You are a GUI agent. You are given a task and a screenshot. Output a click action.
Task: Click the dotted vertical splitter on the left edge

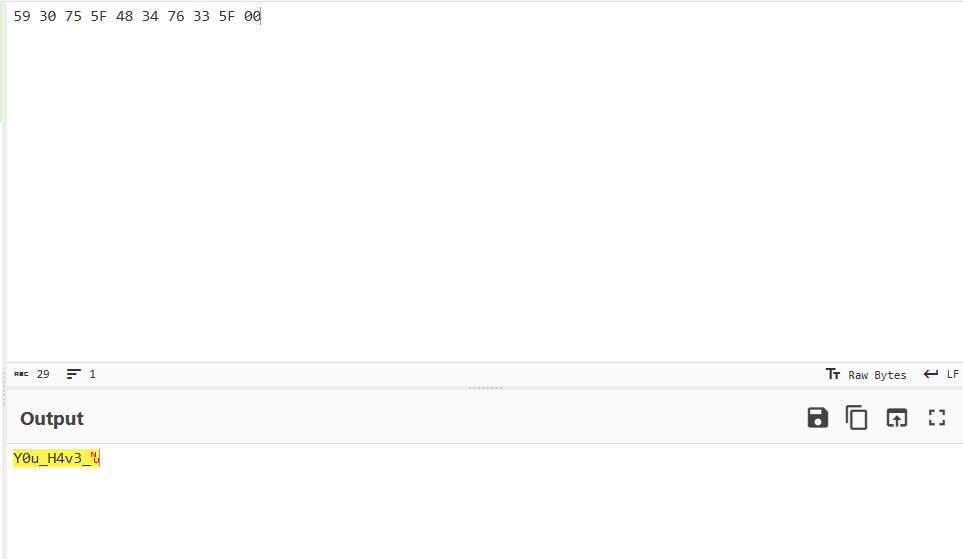point(4,388)
